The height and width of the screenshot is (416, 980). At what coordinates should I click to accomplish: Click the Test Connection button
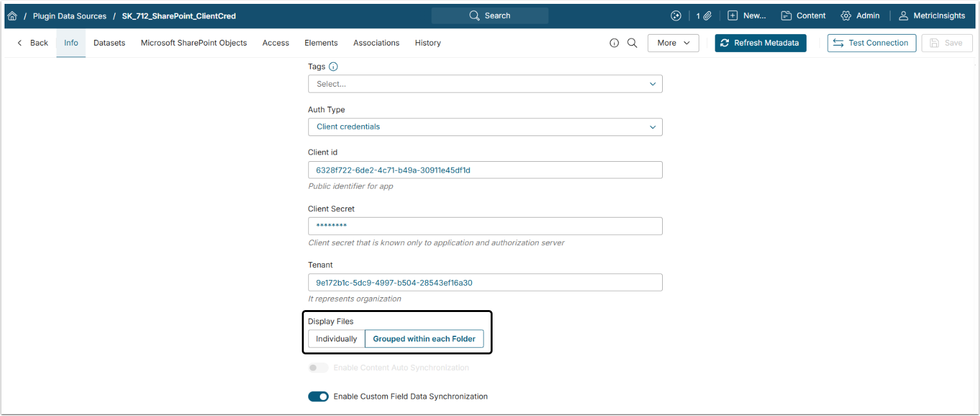pyautogui.click(x=871, y=43)
